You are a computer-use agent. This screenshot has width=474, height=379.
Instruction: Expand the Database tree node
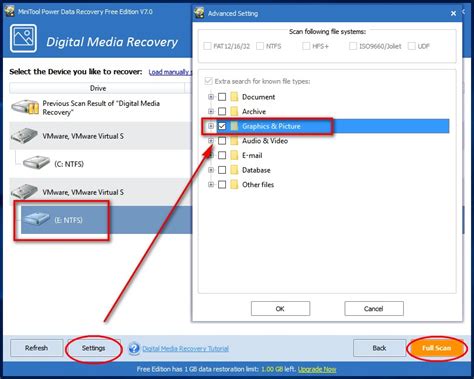pyautogui.click(x=211, y=170)
